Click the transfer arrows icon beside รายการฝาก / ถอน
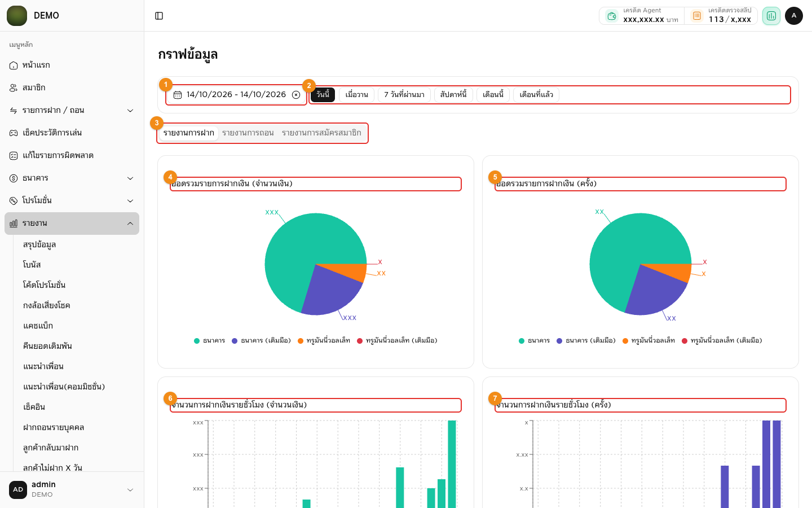 pyautogui.click(x=14, y=111)
